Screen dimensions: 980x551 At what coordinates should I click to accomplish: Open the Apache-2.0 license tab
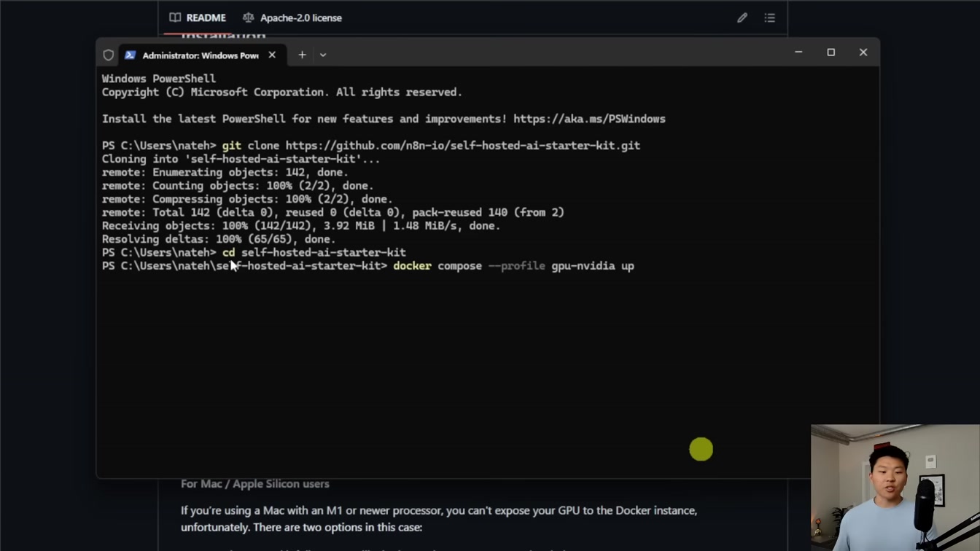(x=292, y=17)
